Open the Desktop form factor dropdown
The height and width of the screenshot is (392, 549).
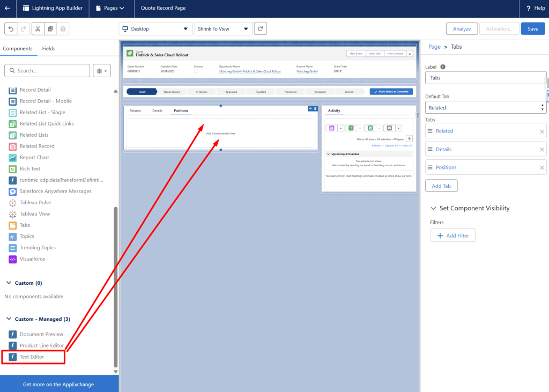click(x=155, y=29)
